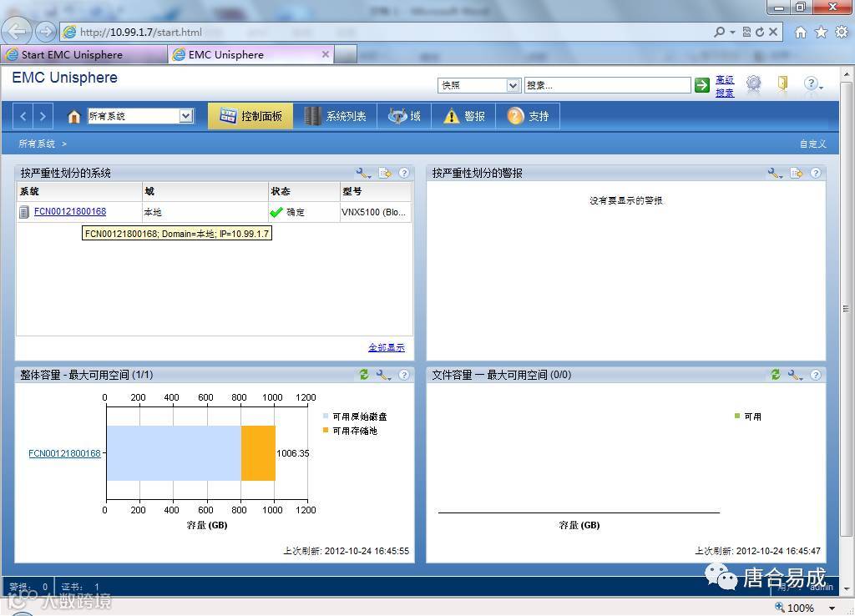Sort table by 域 column header
855x616 pixels.
pyautogui.click(x=205, y=191)
